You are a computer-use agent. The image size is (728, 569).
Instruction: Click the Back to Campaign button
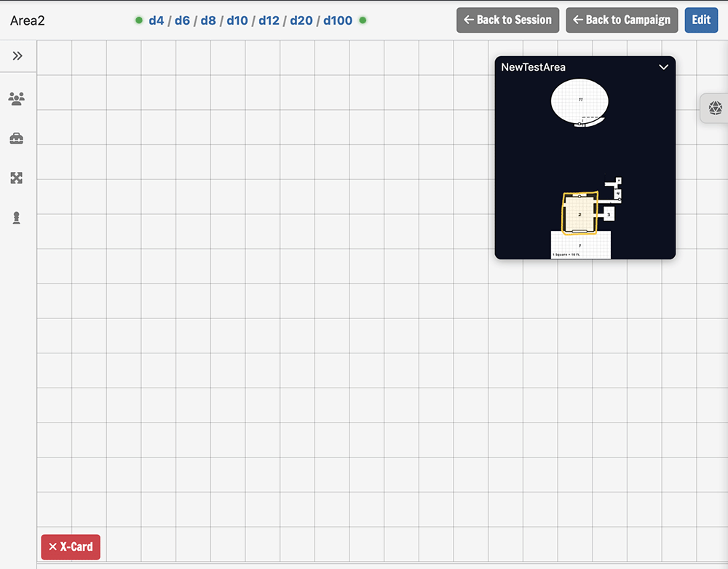point(622,20)
